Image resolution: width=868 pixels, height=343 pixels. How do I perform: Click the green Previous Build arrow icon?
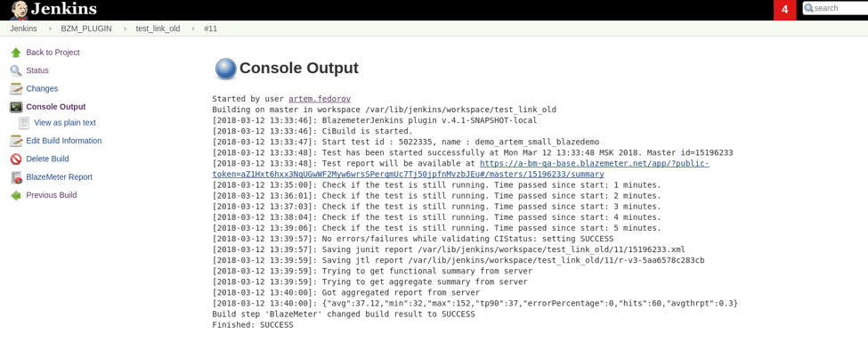pyautogui.click(x=16, y=195)
